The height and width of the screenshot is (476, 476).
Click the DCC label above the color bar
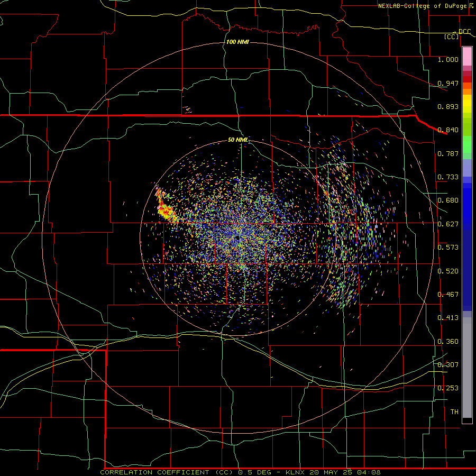[464, 32]
